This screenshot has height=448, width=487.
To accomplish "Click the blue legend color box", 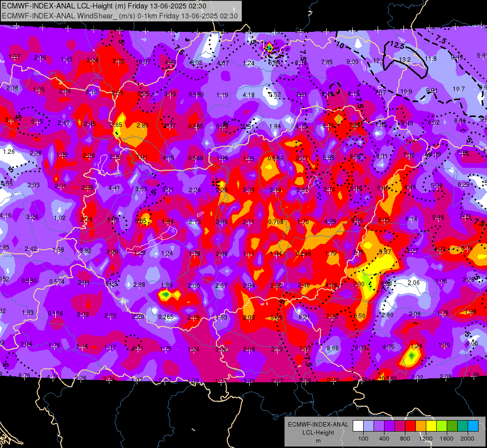I will tap(473, 426).
